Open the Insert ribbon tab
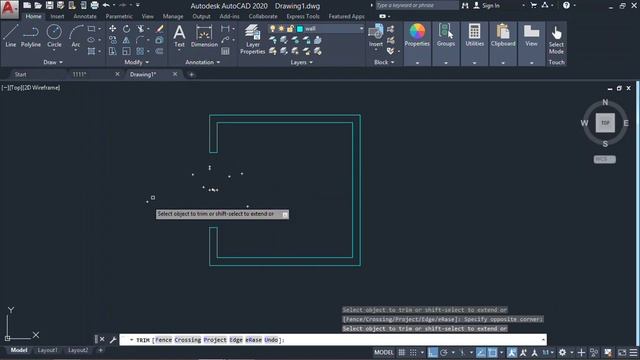Image resolution: width=640 pixels, height=360 pixels. [57, 16]
